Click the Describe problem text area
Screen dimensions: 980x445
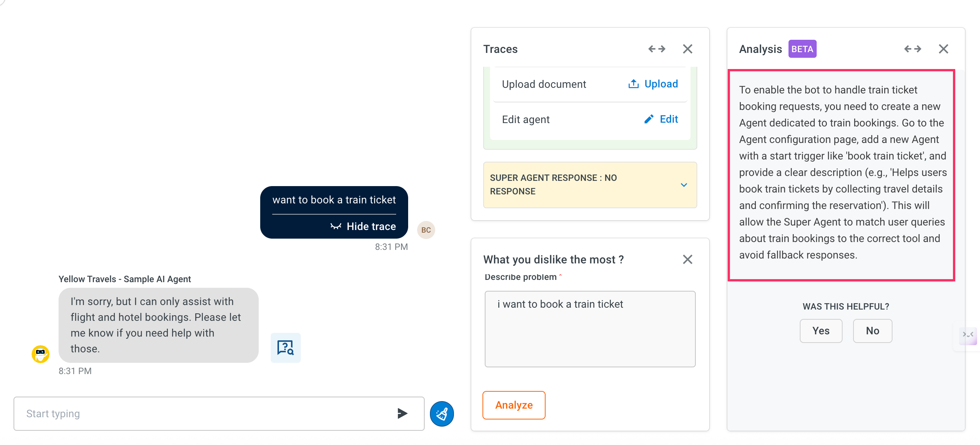590,329
